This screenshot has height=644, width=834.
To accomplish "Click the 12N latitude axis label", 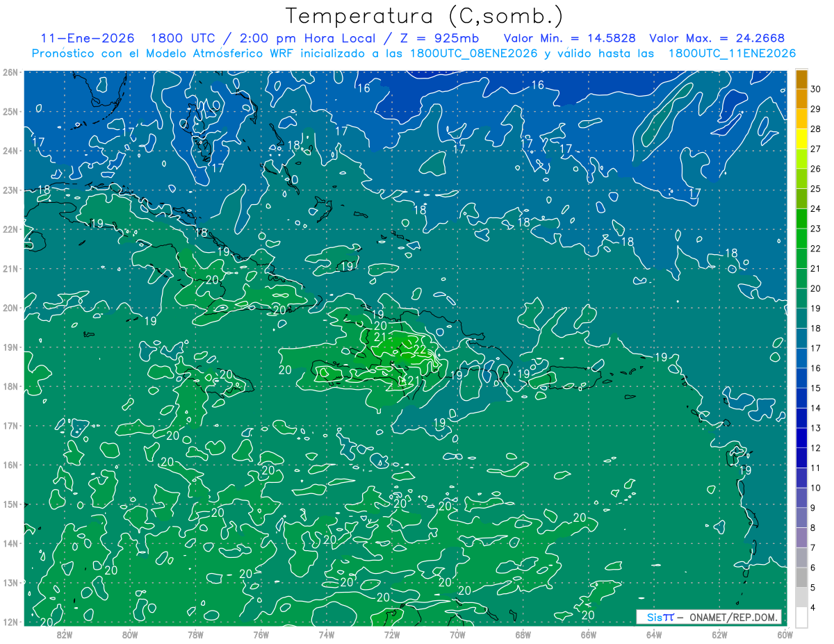I will coord(10,622).
